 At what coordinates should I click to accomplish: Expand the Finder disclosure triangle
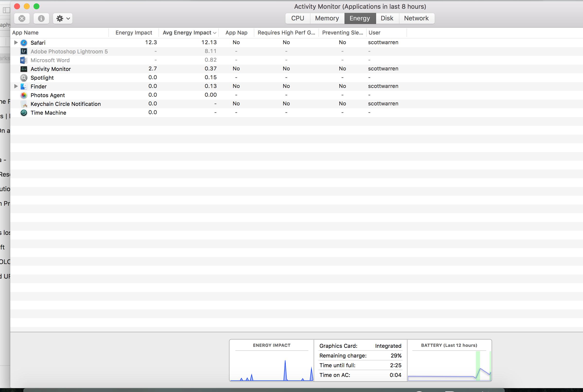(x=16, y=86)
